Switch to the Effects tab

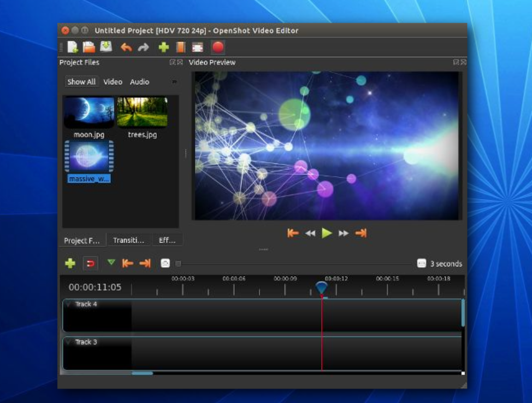(167, 240)
